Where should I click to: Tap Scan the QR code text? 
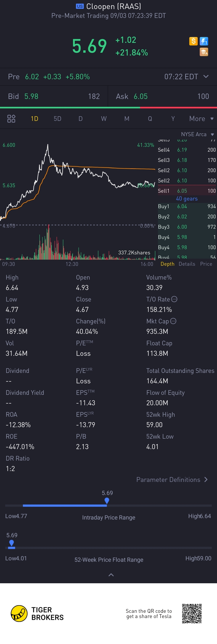tap(149, 613)
